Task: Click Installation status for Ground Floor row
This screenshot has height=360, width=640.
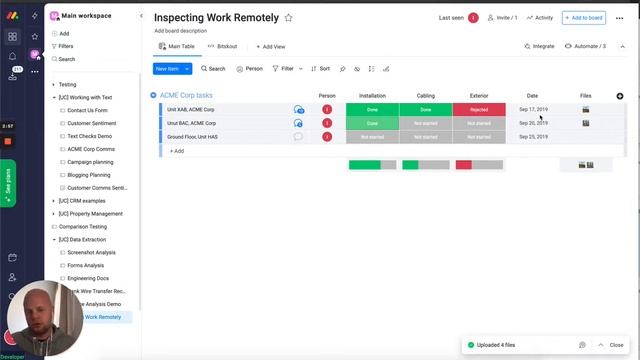Action: (x=372, y=137)
